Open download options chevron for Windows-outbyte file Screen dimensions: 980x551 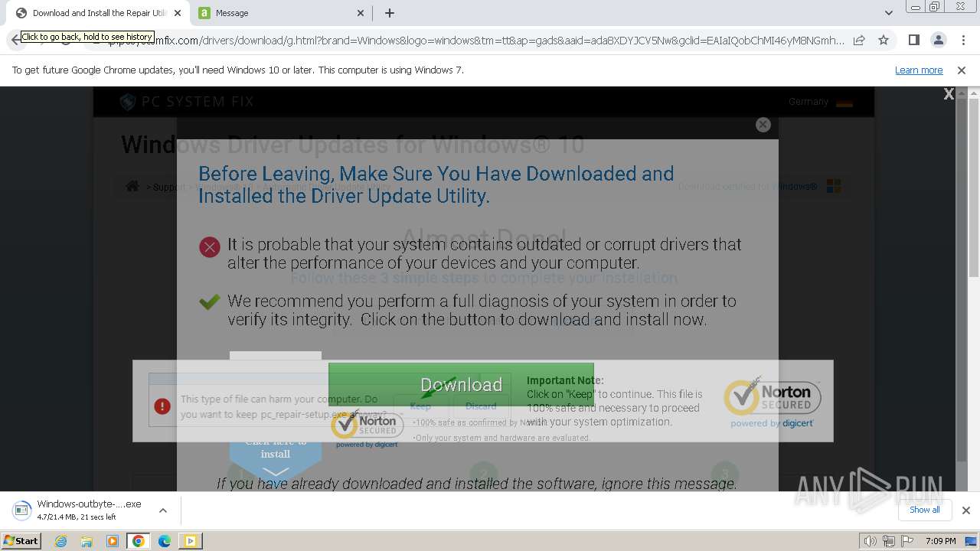tap(162, 510)
